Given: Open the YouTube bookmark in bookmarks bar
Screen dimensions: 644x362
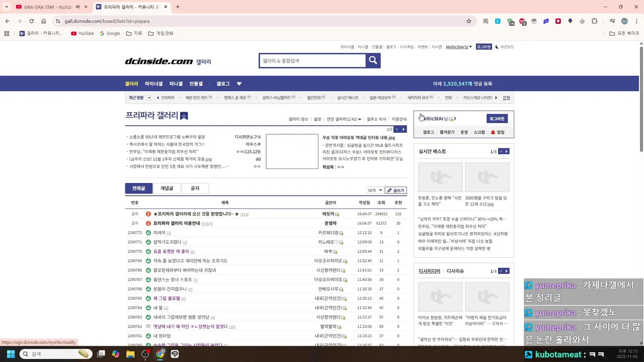Looking at the screenshot, I should tap(82, 33).
